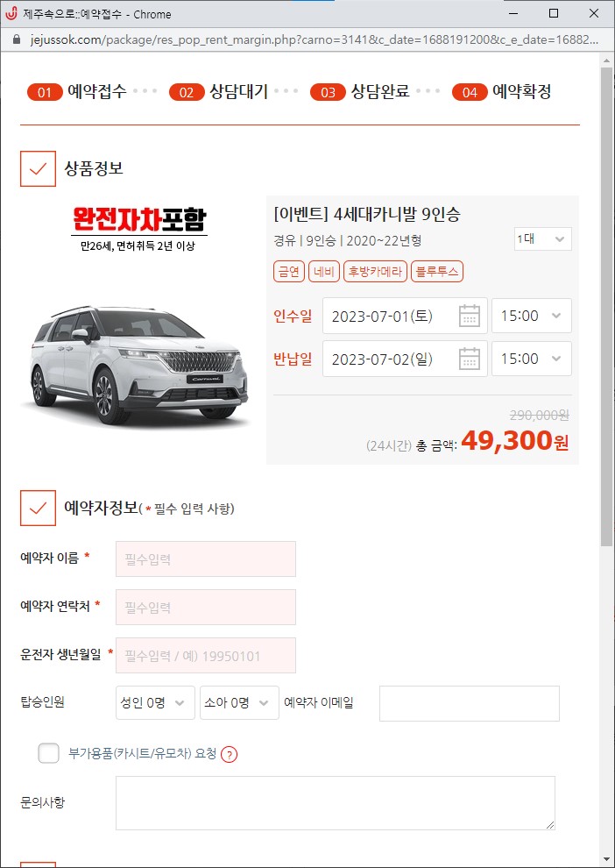Expand the 1대 vehicle count dropdown
615x868 pixels.
click(x=542, y=239)
